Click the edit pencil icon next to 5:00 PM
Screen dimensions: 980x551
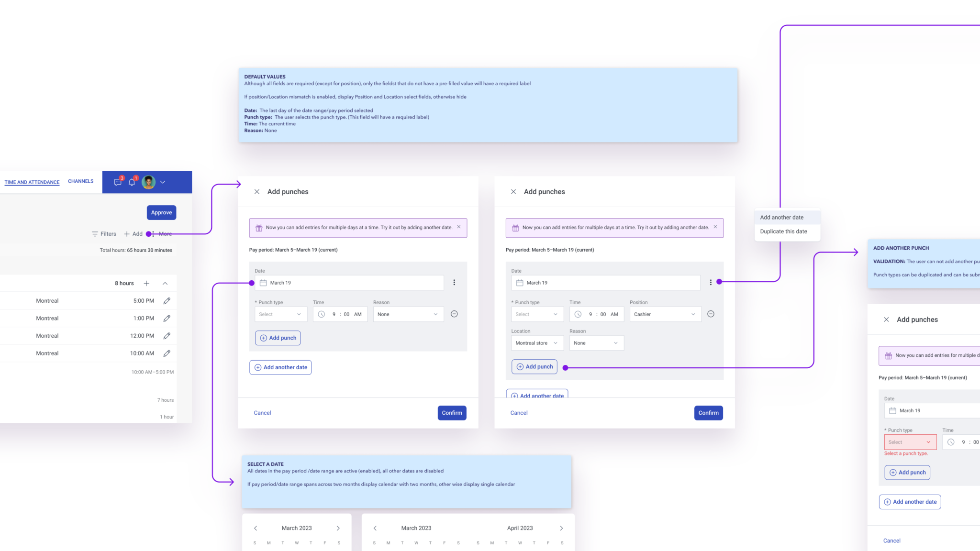tap(167, 300)
